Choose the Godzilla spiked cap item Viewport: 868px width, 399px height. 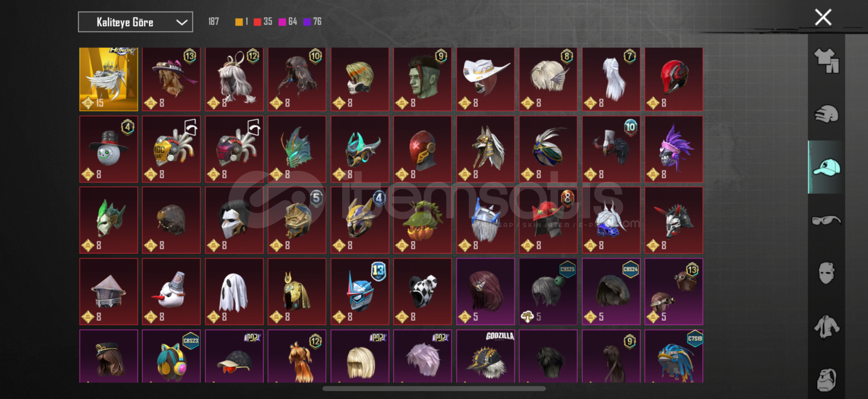(485, 356)
